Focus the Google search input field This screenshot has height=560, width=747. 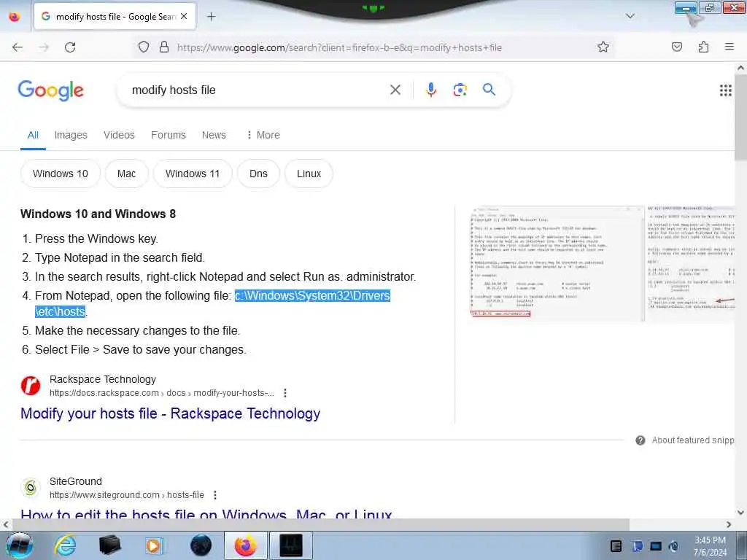[x=258, y=90]
